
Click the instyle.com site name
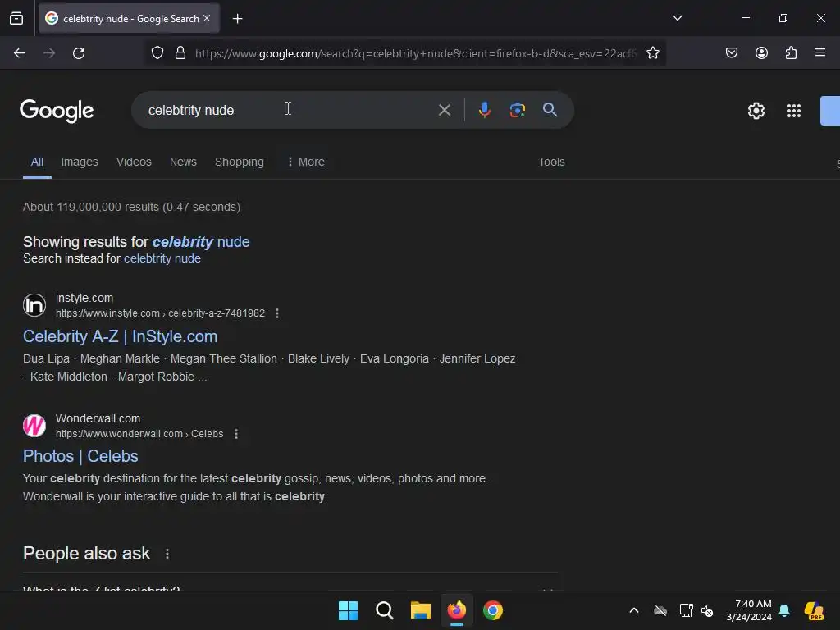(84, 298)
